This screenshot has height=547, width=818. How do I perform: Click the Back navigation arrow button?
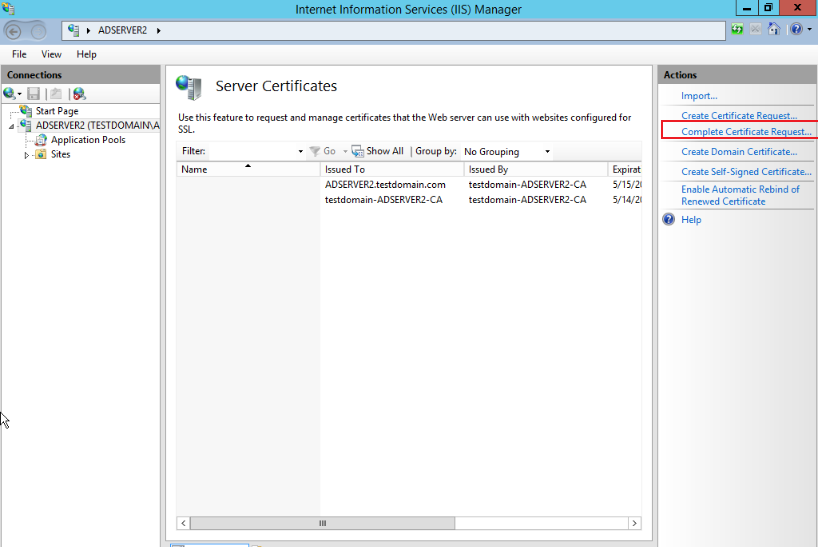click(x=14, y=31)
